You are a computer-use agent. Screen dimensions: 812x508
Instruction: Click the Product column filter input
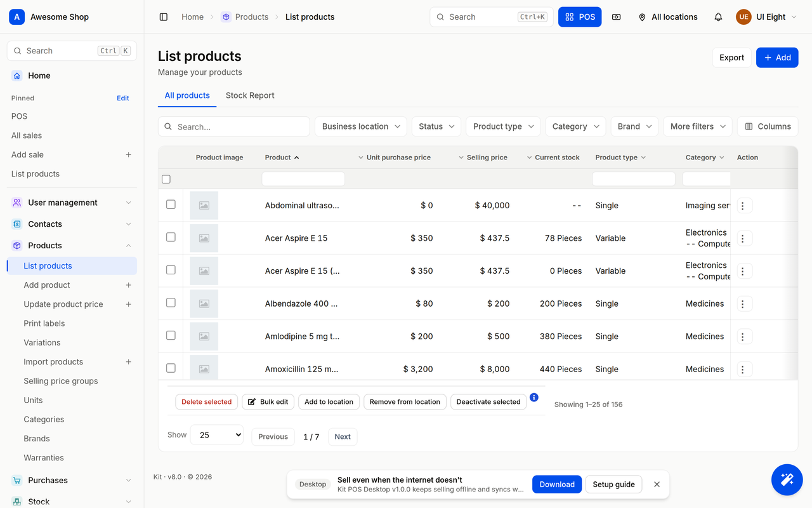coord(303,179)
